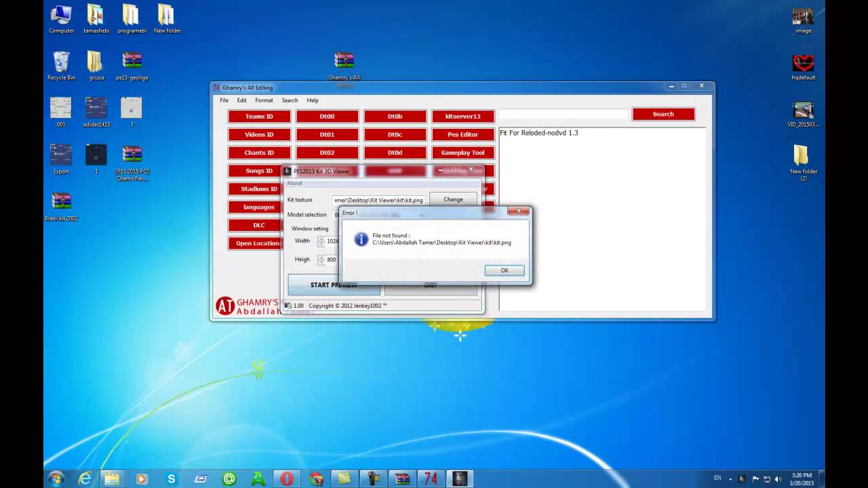Viewport: 868px width, 488px height.
Task: Click the search text field beside Search
Action: 564,115
